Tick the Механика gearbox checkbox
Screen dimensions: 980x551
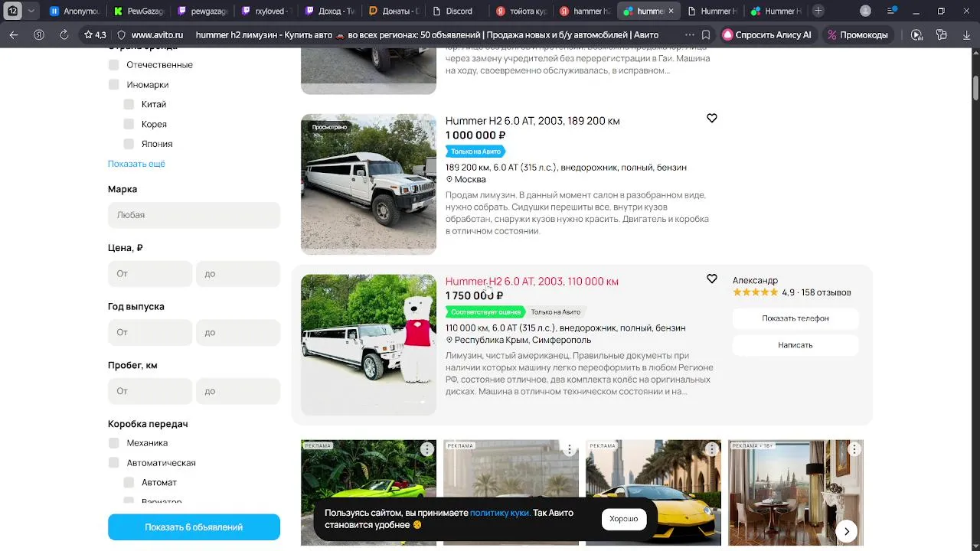(113, 442)
